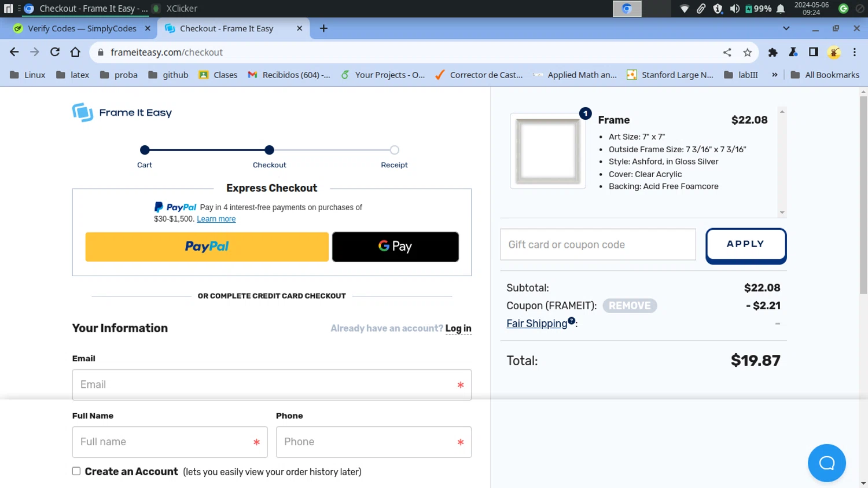Screen dimensions: 868x488
Task: Click the frame product thumbnail
Action: (548, 151)
